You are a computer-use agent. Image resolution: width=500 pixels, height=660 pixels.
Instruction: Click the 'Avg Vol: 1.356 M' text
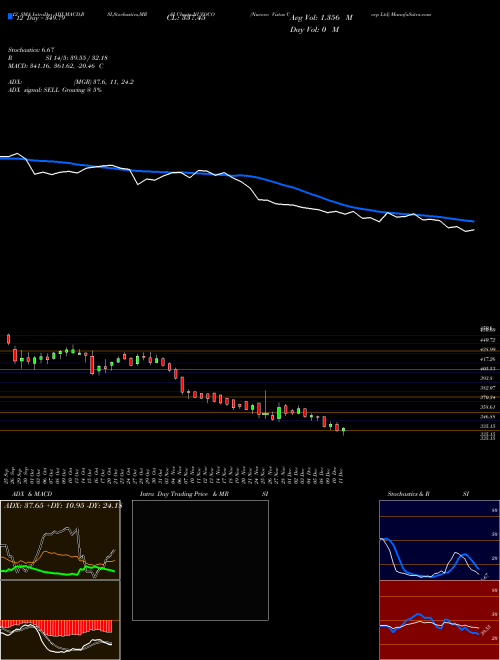click(321, 18)
